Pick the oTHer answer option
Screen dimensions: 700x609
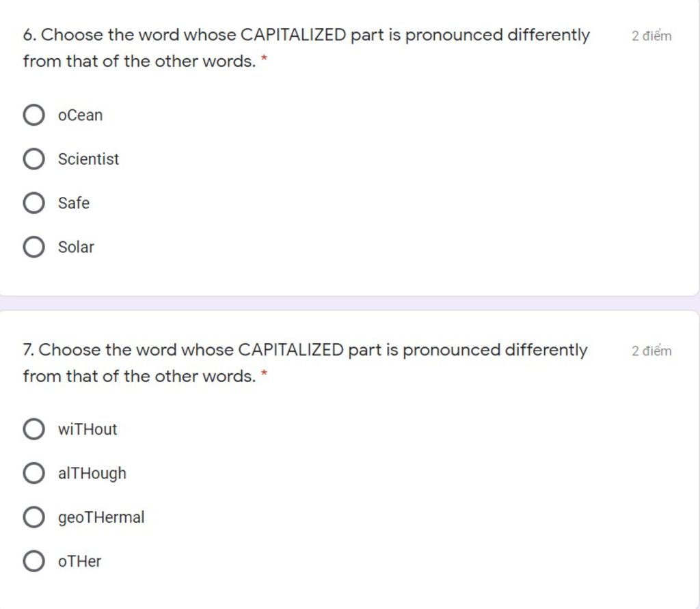tap(33, 561)
